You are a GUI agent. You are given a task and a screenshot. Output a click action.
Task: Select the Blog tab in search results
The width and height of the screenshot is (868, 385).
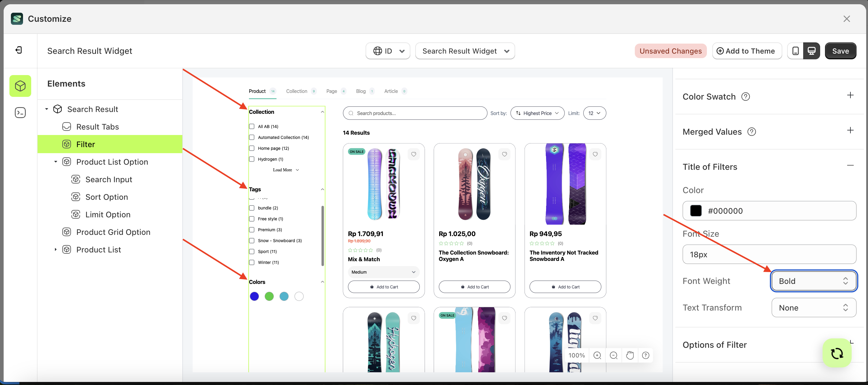(361, 91)
